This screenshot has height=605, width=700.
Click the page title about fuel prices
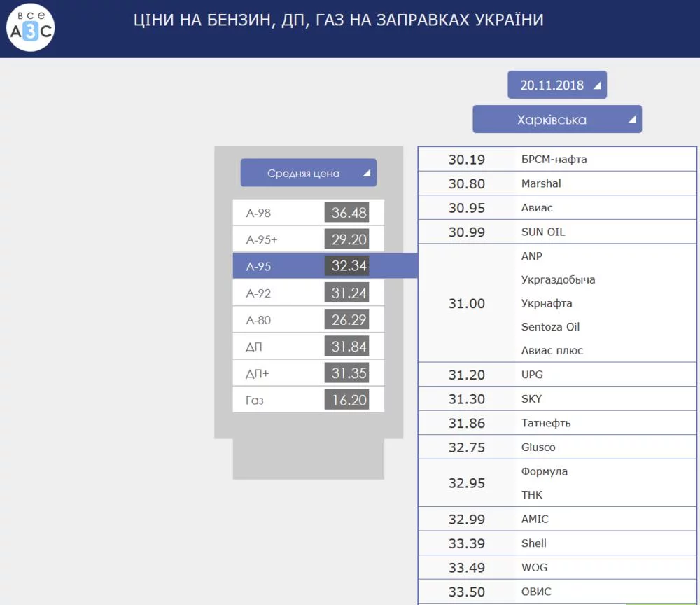338,20
